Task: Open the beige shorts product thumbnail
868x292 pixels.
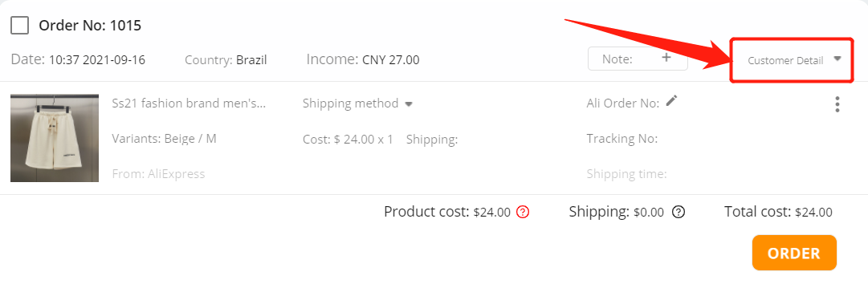Action: (x=55, y=138)
